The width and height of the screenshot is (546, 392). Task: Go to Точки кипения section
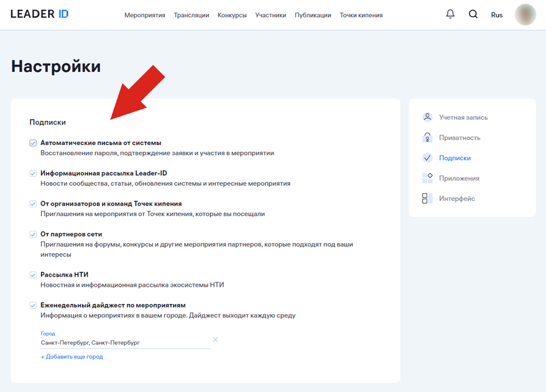pos(361,15)
